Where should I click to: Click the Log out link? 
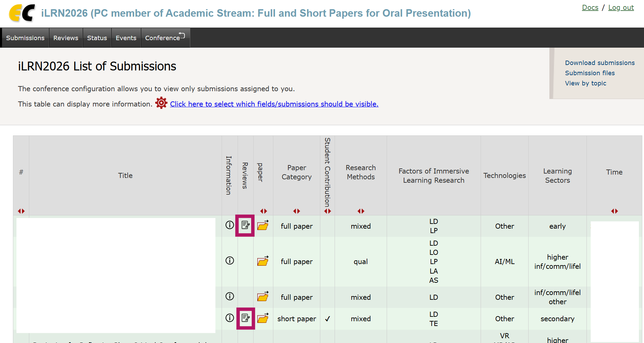coord(621,7)
